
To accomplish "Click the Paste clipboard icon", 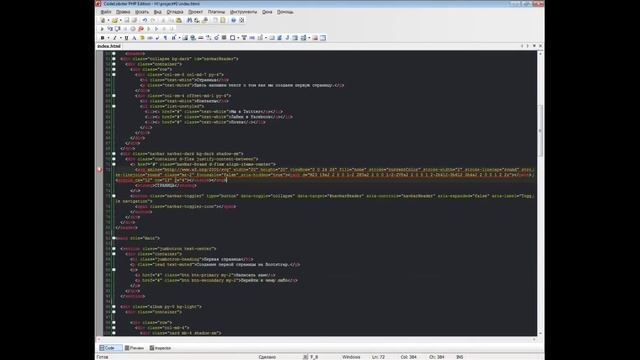I will tap(179, 20).
